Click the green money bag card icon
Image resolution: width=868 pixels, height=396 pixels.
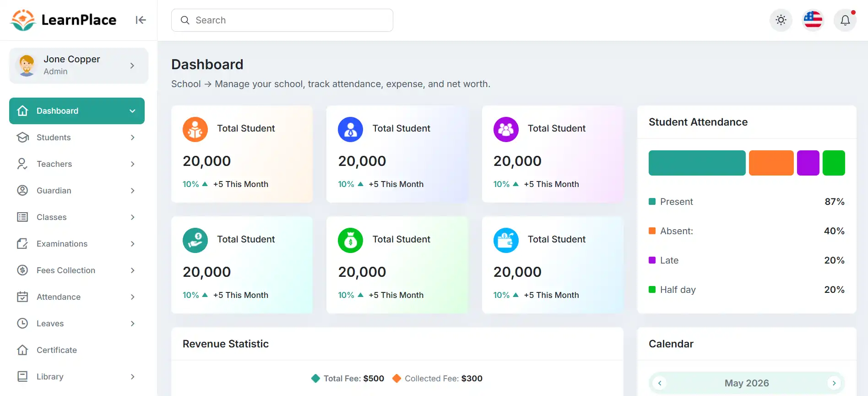(x=350, y=240)
